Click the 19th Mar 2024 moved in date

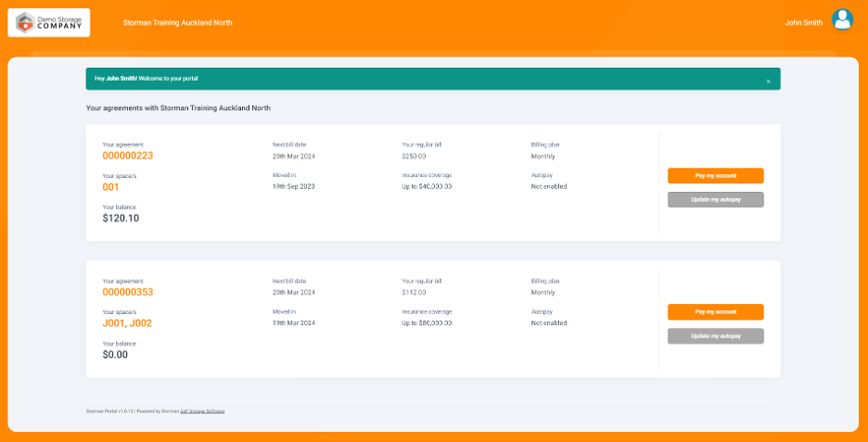(294, 323)
